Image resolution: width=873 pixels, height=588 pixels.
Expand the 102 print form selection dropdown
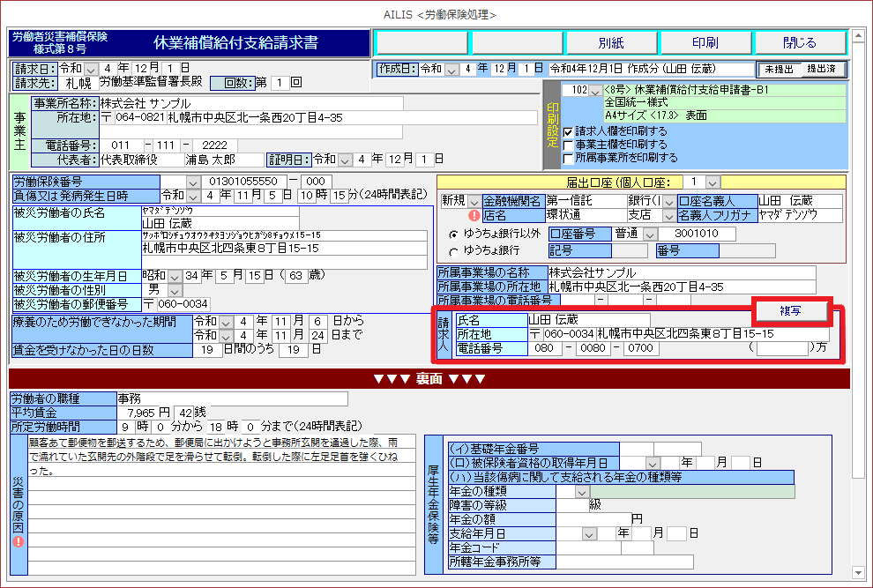coord(596,91)
